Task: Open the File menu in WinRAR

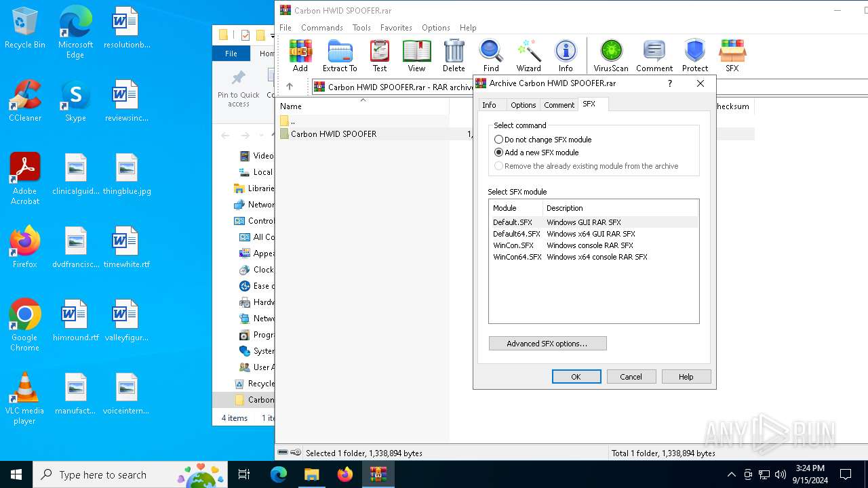Action: pyautogui.click(x=285, y=28)
